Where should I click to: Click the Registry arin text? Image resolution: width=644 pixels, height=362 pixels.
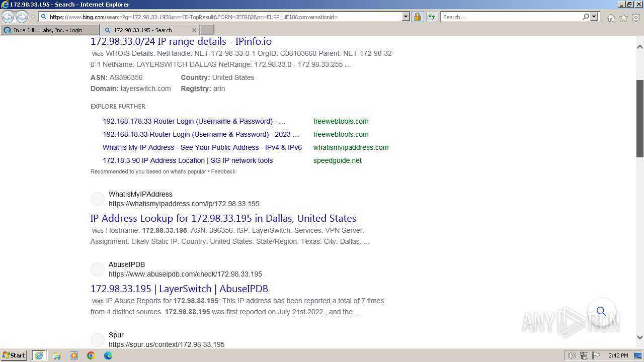click(203, 88)
